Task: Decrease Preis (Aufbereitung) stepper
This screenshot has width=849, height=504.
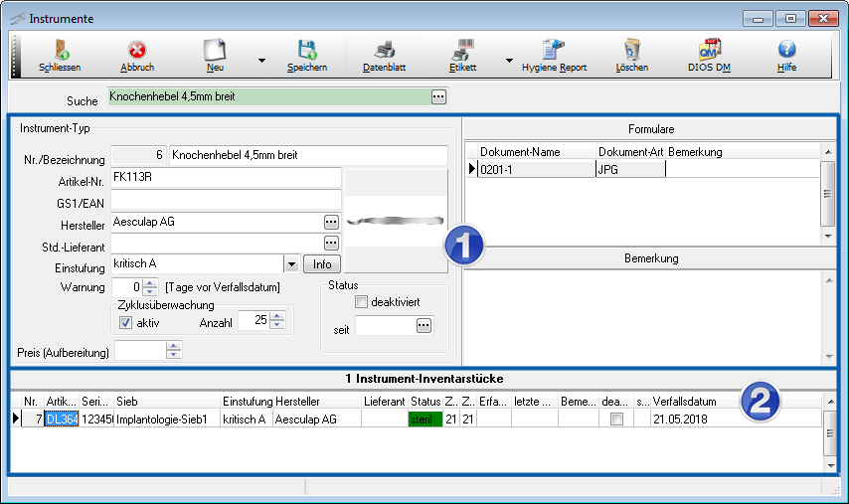Action: (173, 355)
